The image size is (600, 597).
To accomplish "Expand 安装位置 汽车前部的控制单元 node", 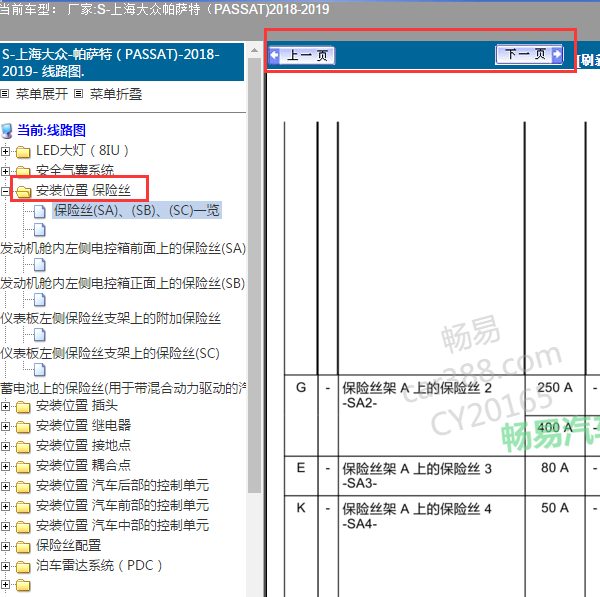I will (5, 506).
